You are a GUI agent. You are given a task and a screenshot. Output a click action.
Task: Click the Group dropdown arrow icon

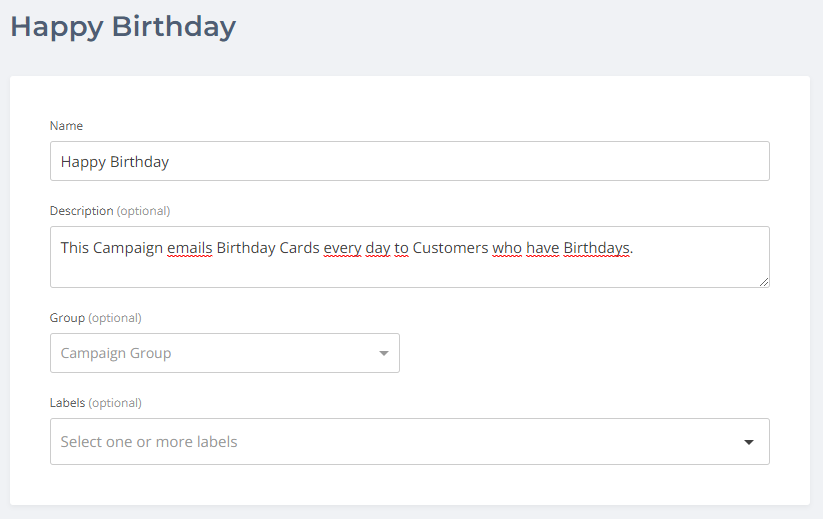click(383, 353)
